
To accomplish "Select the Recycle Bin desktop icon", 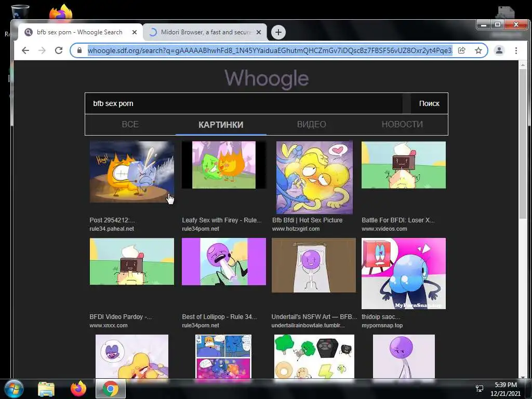I will point(20,11).
